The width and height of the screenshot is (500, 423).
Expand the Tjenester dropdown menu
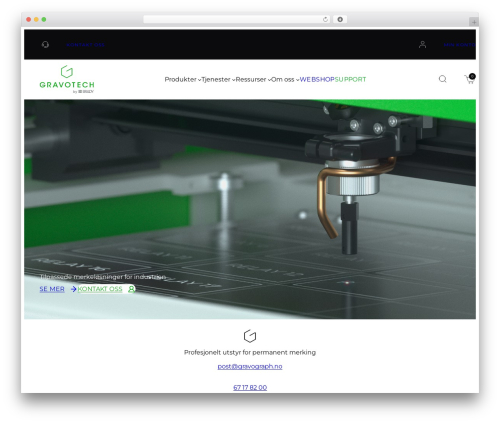click(x=218, y=79)
